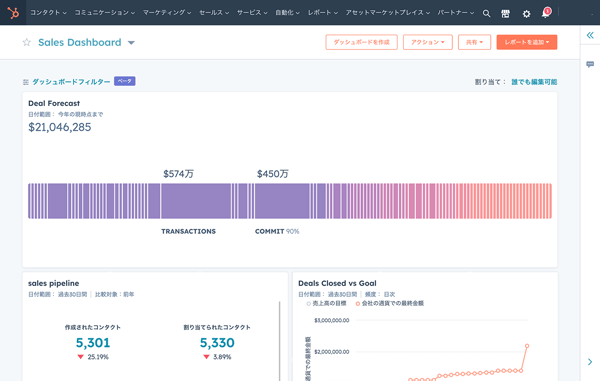
Task: Click the 5,301 created contacts value
Action: [93, 343]
